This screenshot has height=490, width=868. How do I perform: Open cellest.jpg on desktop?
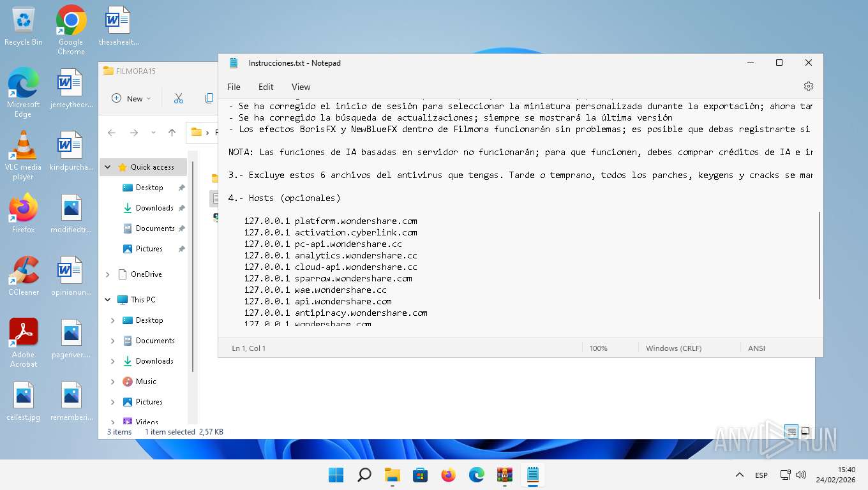pyautogui.click(x=24, y=402)
